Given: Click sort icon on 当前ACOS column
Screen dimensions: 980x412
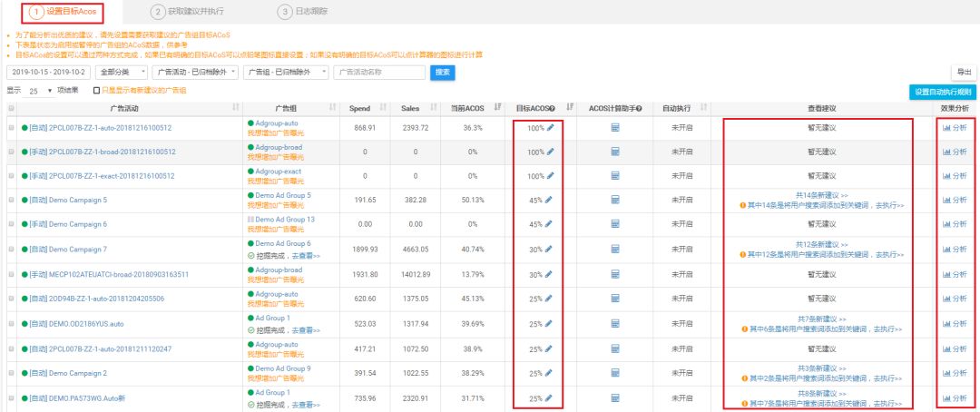Looking at the screenshot, I should (497, 108).
